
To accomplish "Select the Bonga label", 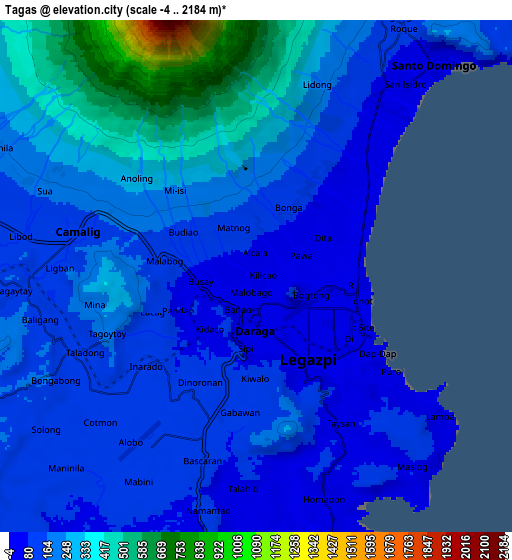I will (x=288, y=208).
